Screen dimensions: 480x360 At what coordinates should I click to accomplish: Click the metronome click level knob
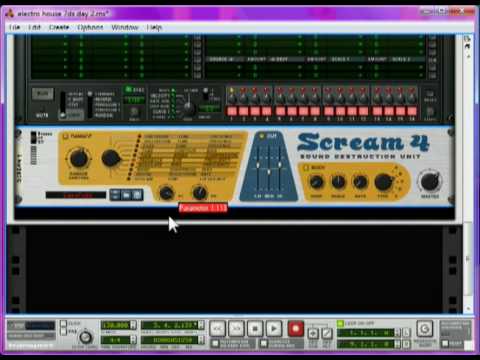pyautogui.click(x=86, y=338)
